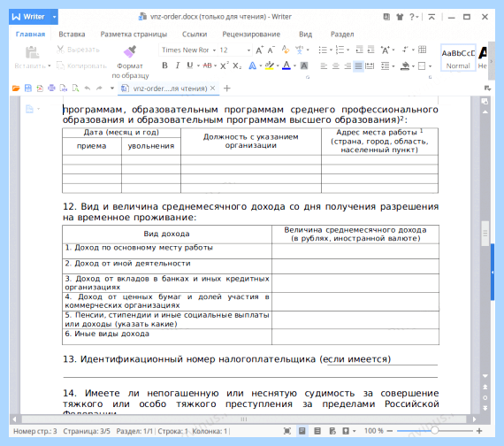Click the insert table grid icon
The image size is (504, 446).
(x=423, y=50)
